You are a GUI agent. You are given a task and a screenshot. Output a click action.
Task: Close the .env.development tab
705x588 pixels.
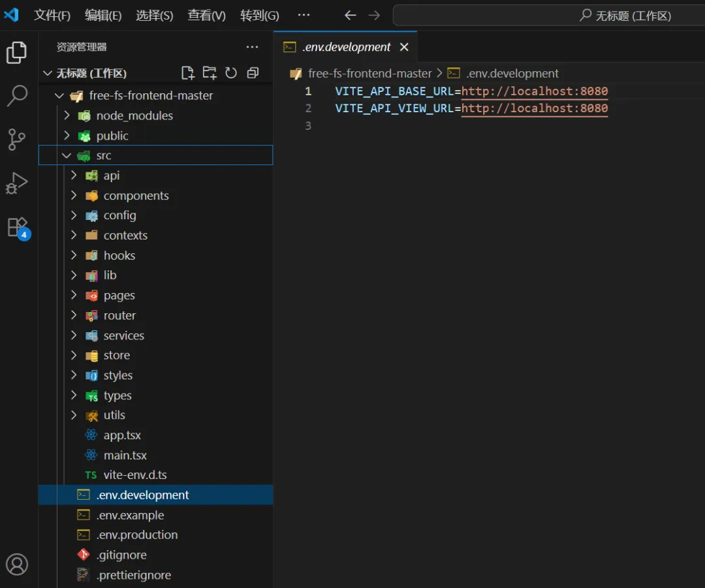(404, 47)
